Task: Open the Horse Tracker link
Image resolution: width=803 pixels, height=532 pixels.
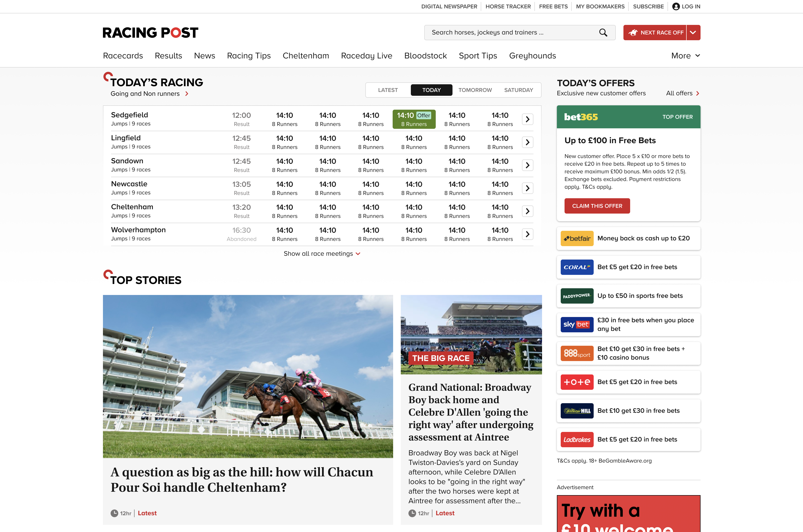Action: [508, 6]
